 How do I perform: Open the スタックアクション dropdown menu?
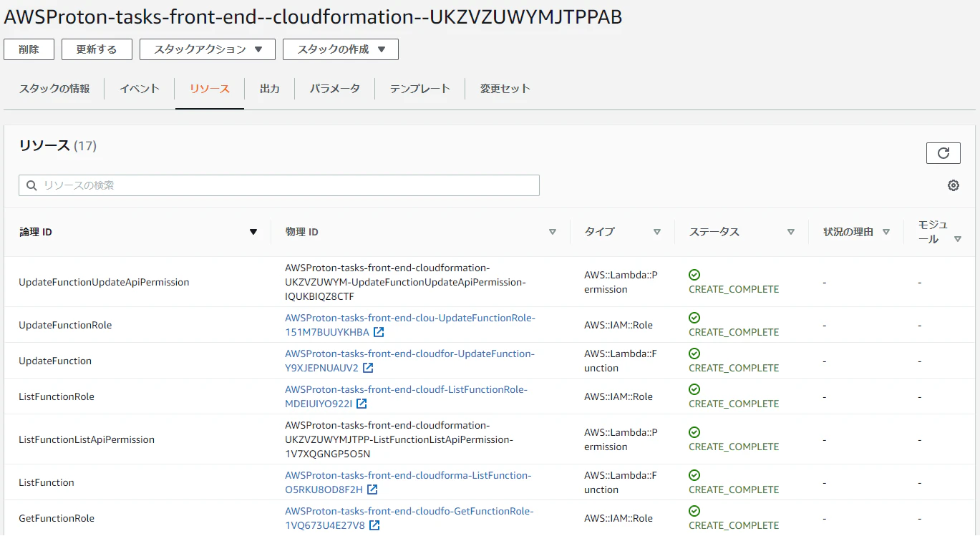click(207, 49)
